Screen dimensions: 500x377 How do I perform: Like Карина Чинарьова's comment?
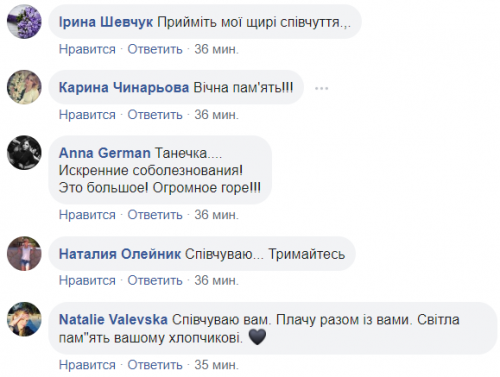pyautogui.click(x=87, y=115)
